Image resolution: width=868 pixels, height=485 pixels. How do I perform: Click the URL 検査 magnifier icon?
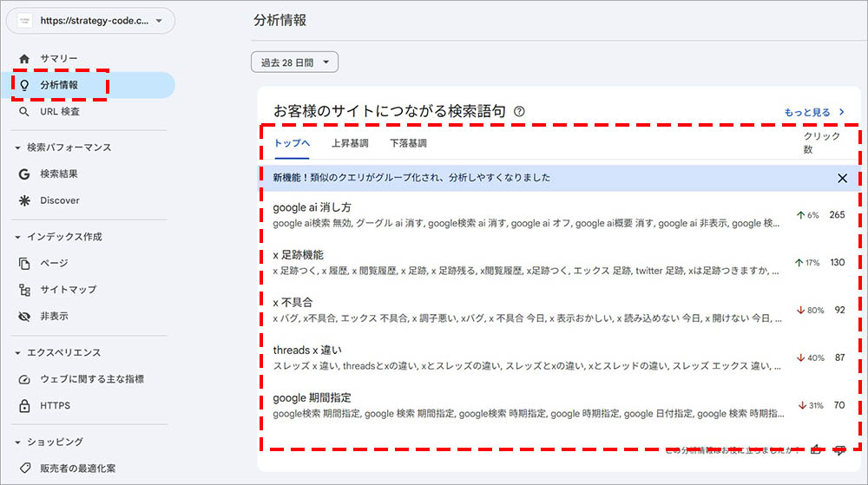(24, 112)
